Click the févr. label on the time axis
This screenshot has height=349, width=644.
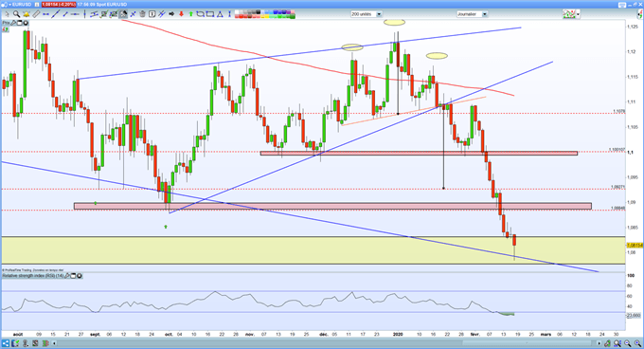click(x=474, y=335)
